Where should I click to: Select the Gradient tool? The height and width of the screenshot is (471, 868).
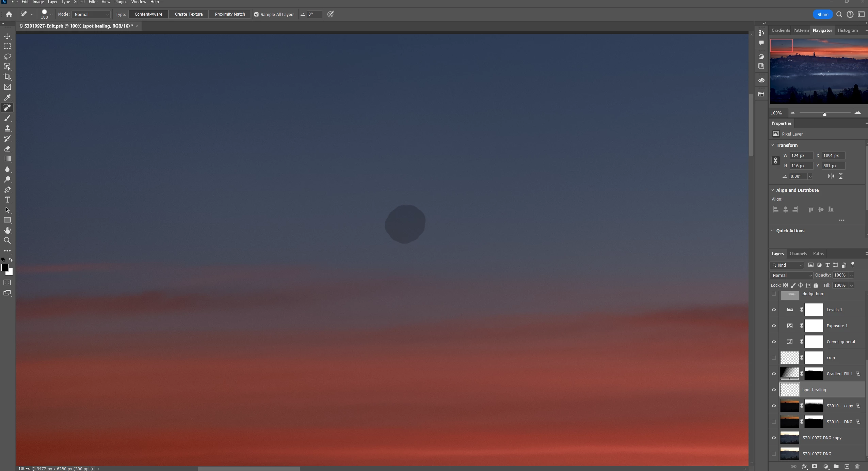(x=7, y=159)
